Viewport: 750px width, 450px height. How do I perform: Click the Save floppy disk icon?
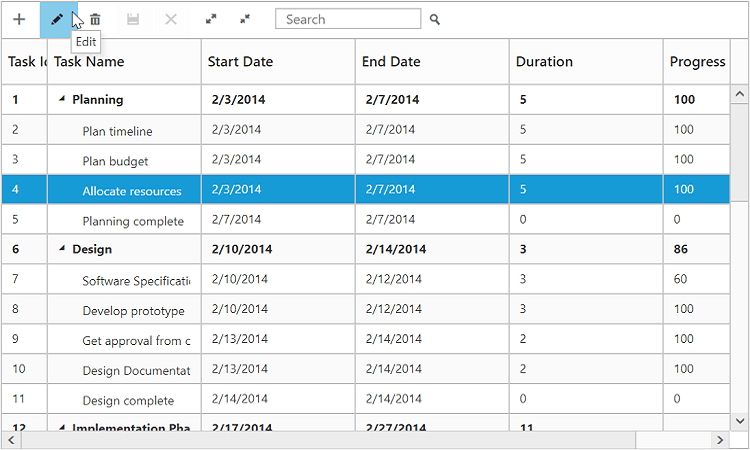coord(133,19)
